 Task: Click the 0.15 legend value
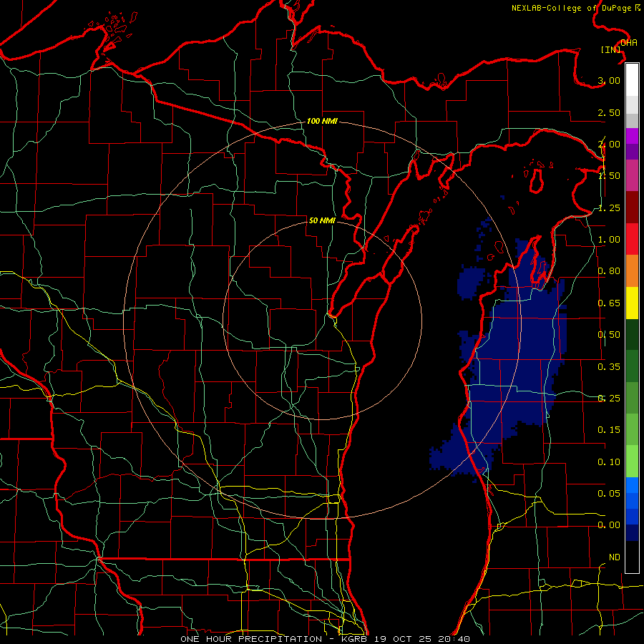[609, 430]
